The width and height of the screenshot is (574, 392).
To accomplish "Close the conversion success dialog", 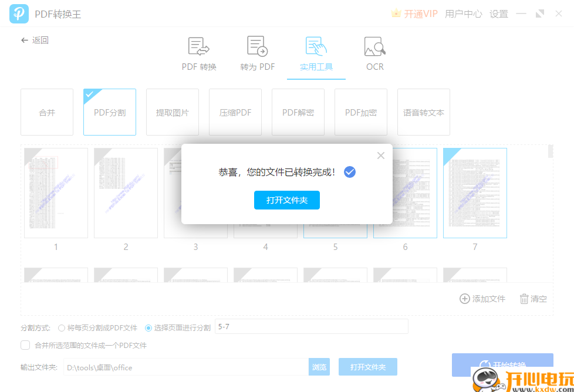I will pos(380,155).
